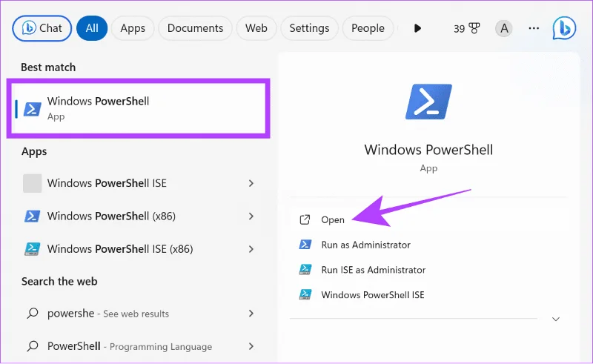Click search icon beside PowerShell Programming Language
This screenshot has height=364, width=593.
33,346
